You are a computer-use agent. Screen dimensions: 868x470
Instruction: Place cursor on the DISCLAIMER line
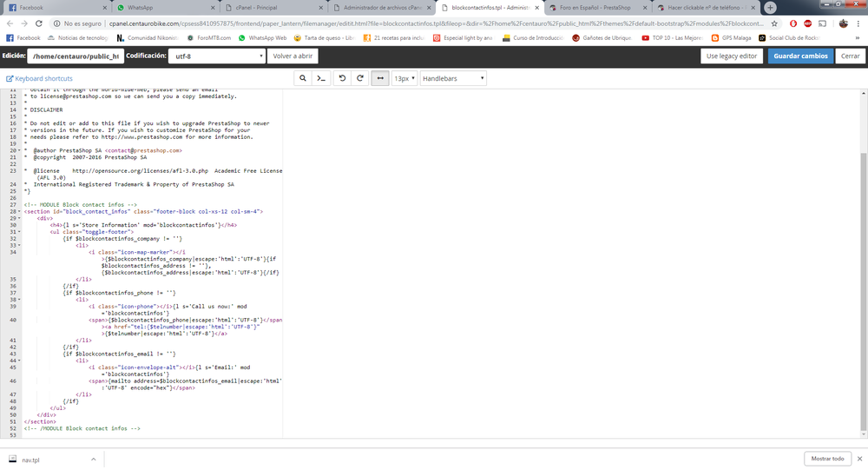(x=46, y=109)
